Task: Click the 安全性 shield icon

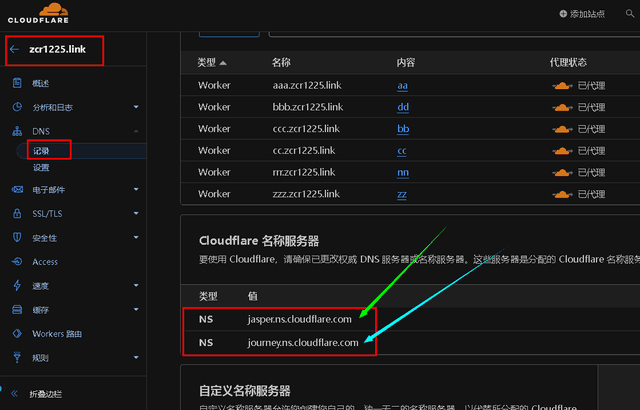Action: tap(17, 238)
